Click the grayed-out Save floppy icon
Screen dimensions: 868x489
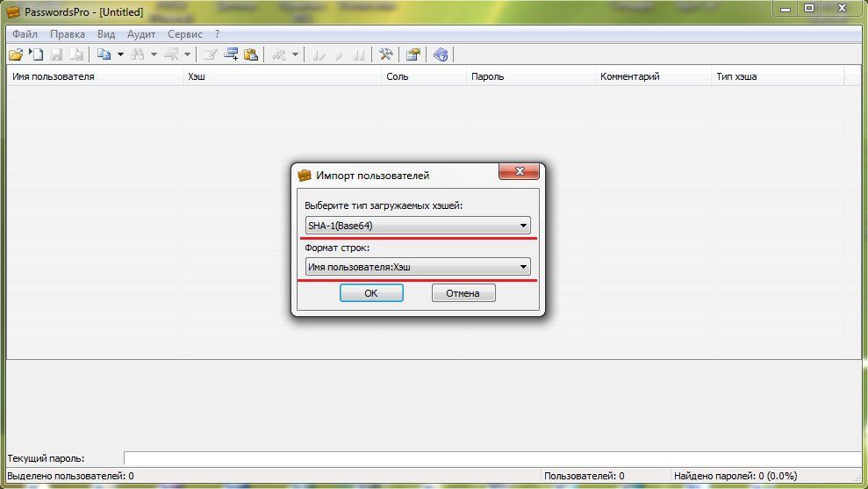coord(56,54)
